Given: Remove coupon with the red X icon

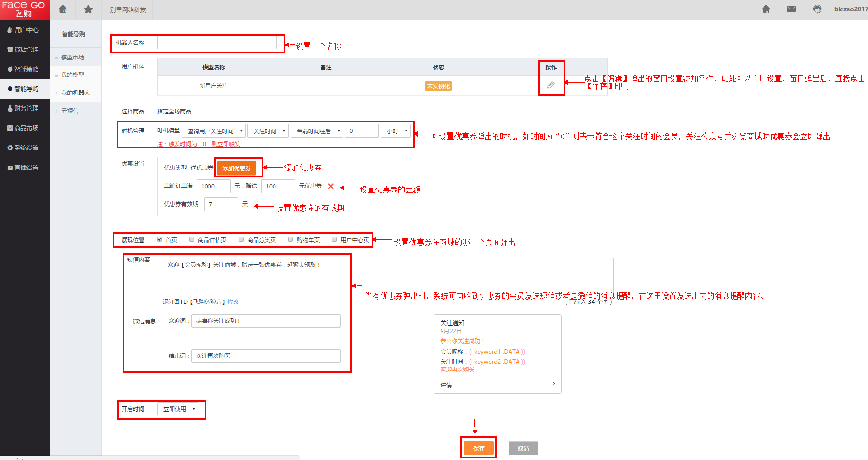Looking at the screenshot, I should tap(331, 186).
